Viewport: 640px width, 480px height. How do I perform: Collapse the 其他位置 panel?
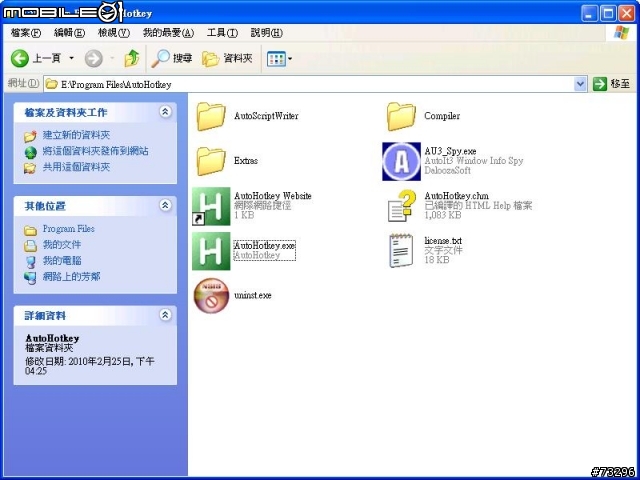[165, 205]
